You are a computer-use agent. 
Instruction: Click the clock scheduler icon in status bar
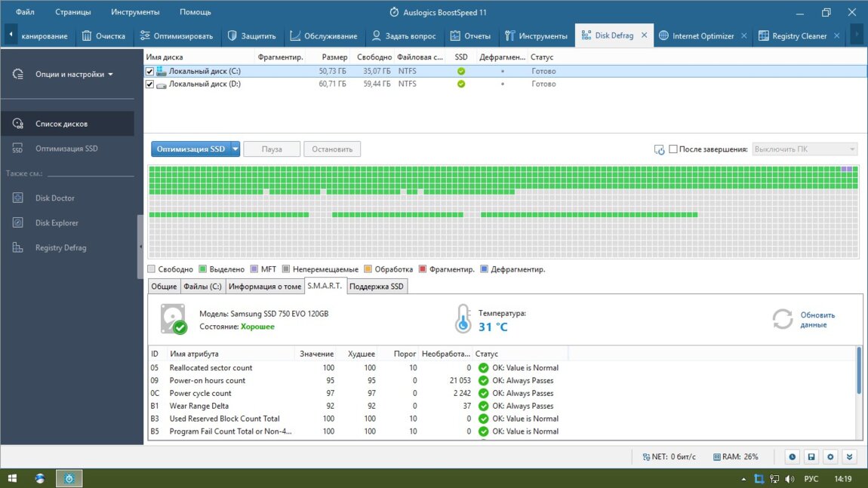(x=792, y=456)
